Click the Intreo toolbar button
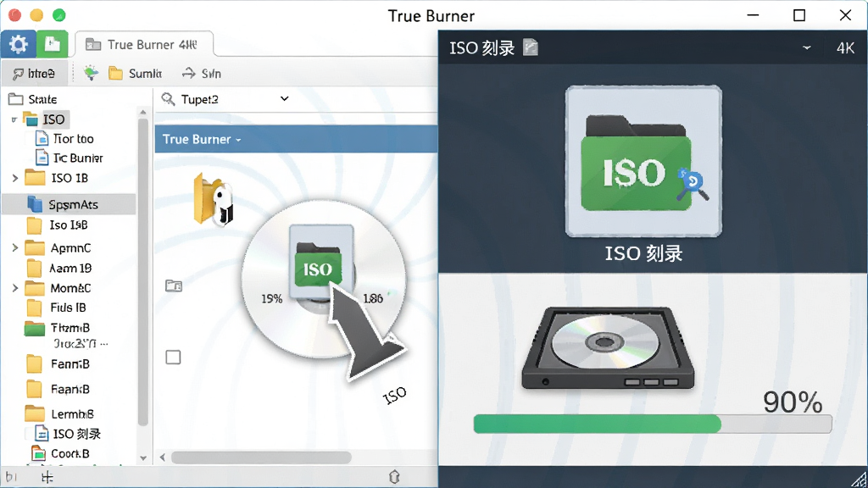The image size is (868, 488). (x=34, y=74)
